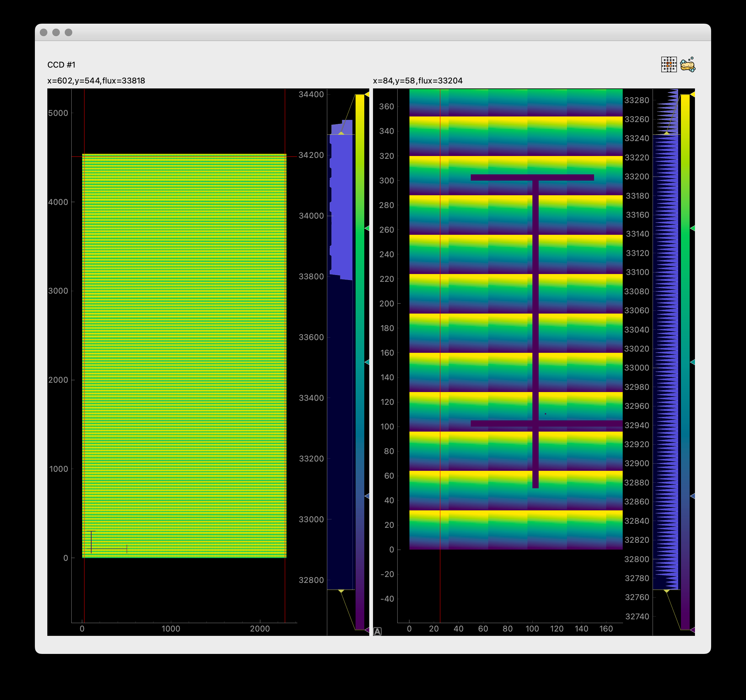
Task: Select the purple bottom tick on right colorbar
Action: (x=693, y=629)
